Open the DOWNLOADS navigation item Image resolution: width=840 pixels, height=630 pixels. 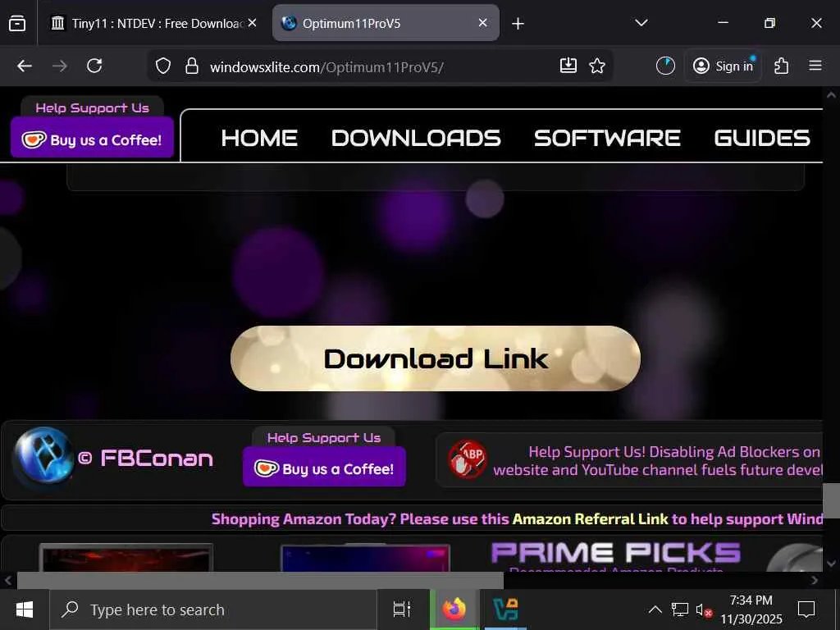(x=416, y=138)
